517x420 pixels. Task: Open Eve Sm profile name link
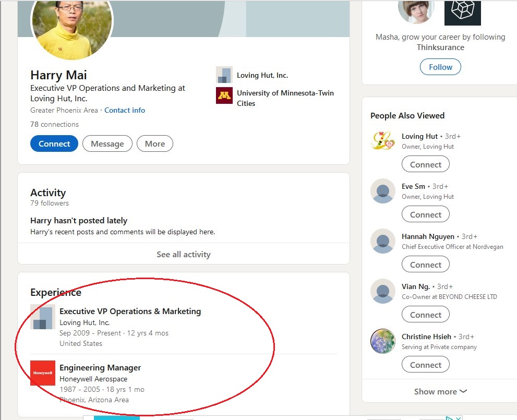pyautogui.click(x=413, y=186)
